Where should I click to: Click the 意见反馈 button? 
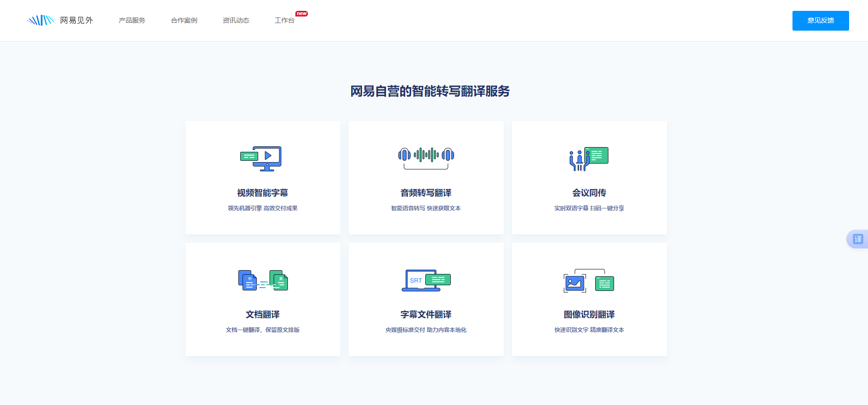tap(820, 21)
